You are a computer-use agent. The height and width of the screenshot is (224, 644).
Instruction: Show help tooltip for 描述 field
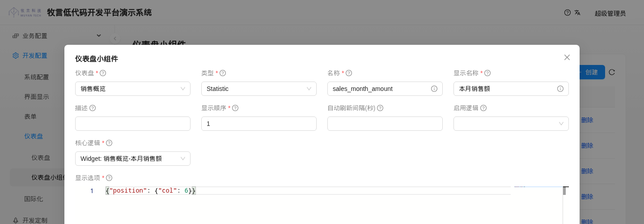point(93,108)
